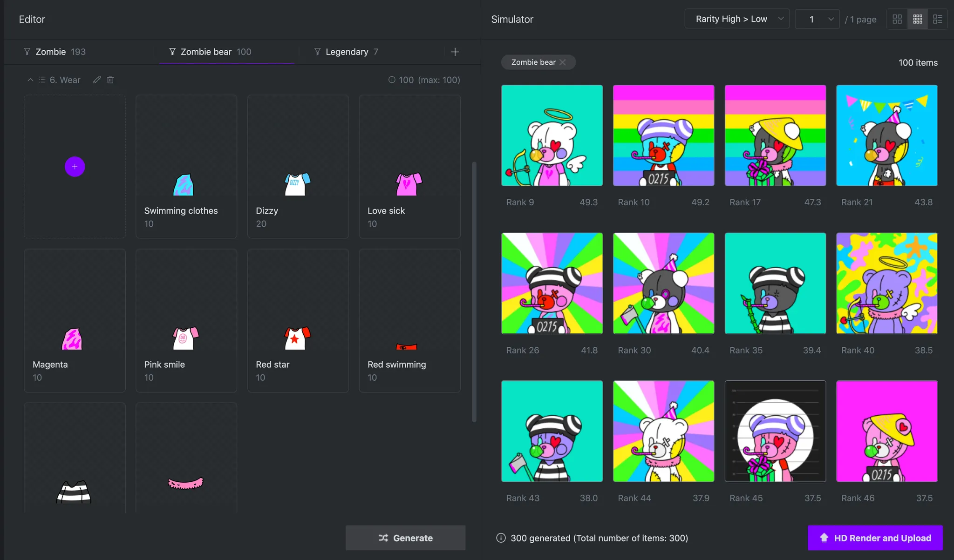Switch to large grid view
The height and width of the screenshot is (560, 954).
[x=897, y=19]
